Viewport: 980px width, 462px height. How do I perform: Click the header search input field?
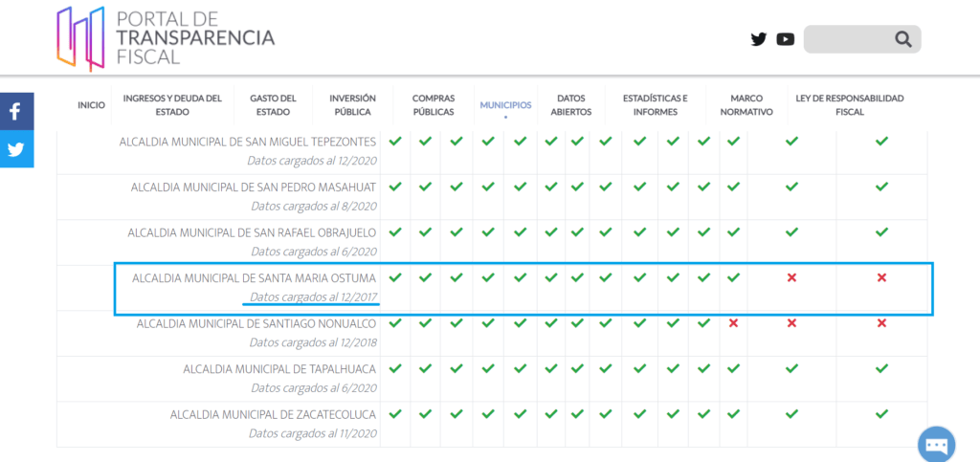tap(849, 39)
